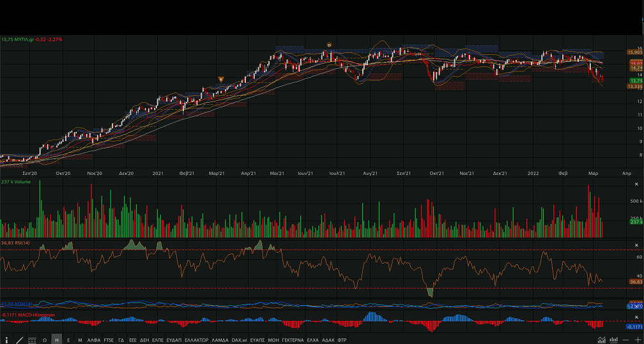Click the Απρ date axis label
Screen dimensions: 644x344
626,173
